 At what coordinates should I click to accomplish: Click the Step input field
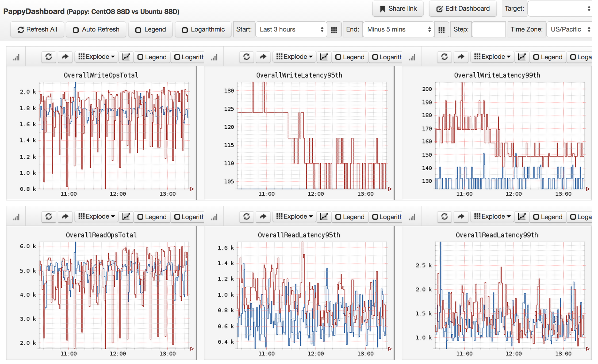489,29
